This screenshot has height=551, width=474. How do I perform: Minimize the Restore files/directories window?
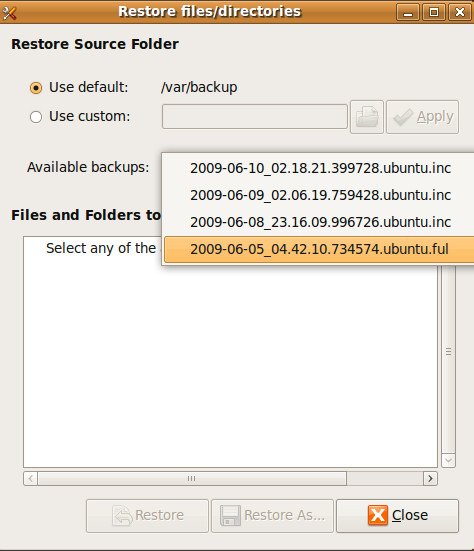click(x=408, y=12)
